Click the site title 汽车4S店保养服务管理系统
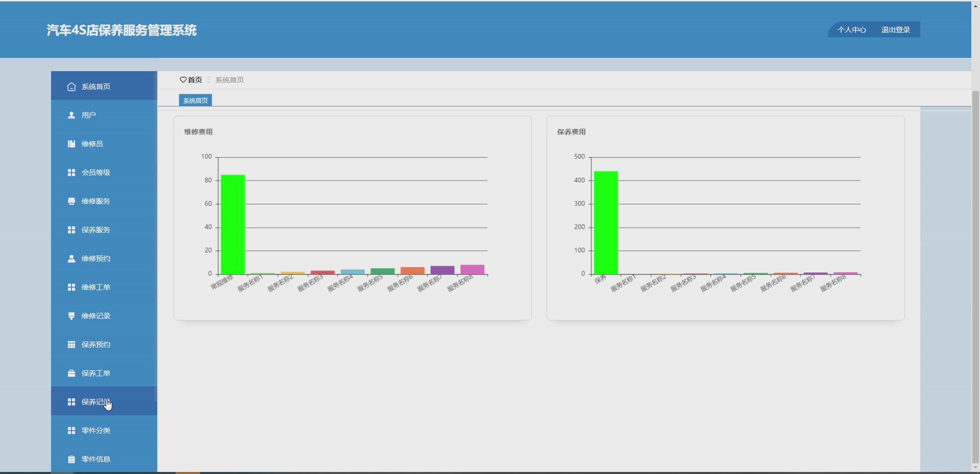The width and height of the screenshot is (980, 474). (121, 30)
